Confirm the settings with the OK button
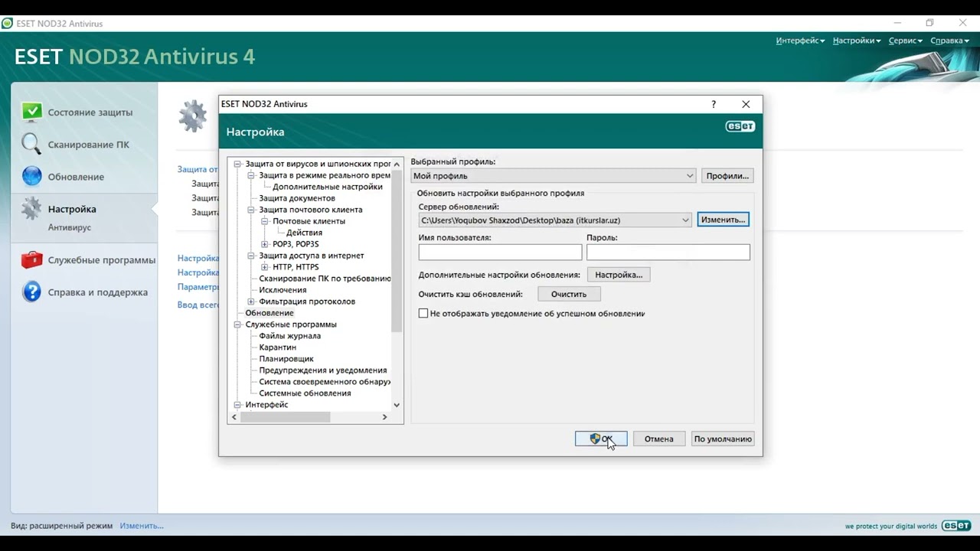Screen dimensions: 980x551 coord(601,439)
